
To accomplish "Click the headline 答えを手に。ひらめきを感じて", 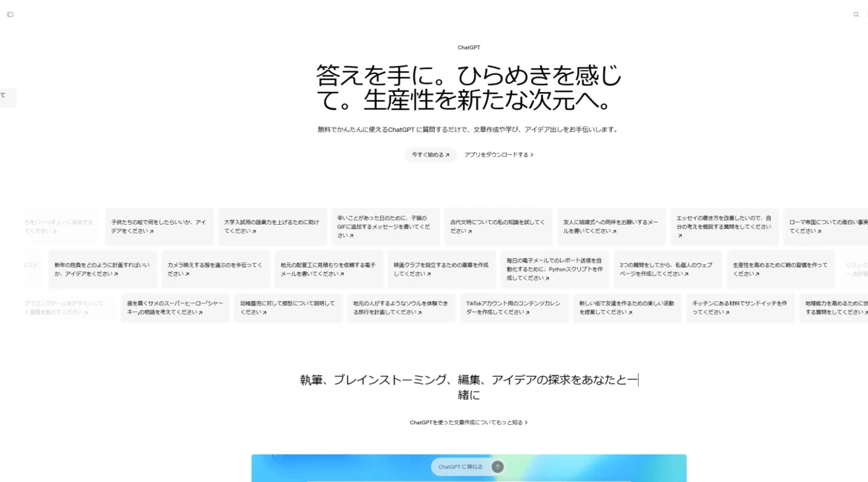I will point(469,88).
